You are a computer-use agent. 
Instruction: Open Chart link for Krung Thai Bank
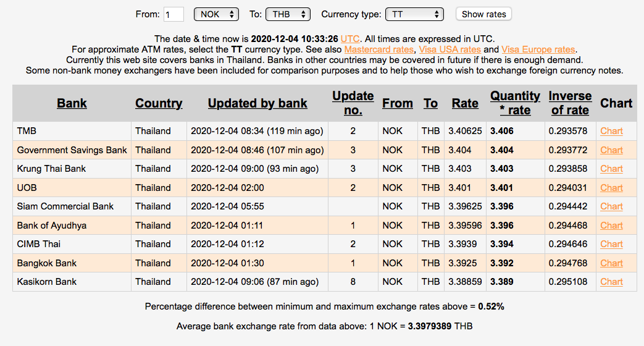pos(611,169)
